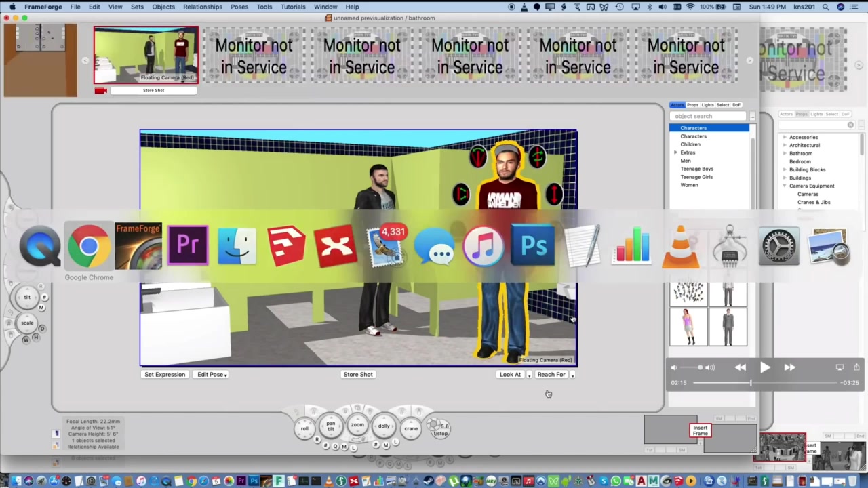Switch to the Props tab
The image size is (868, 488).
692,105
